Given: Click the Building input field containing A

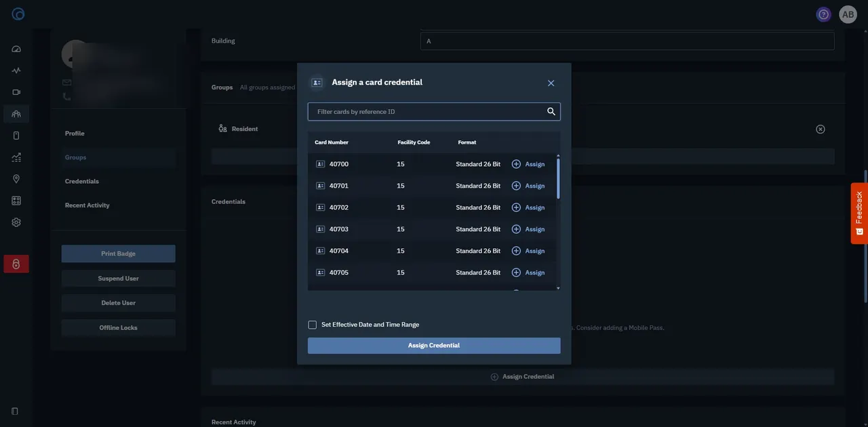Looking at the screenshot, I should click(627, 41).
